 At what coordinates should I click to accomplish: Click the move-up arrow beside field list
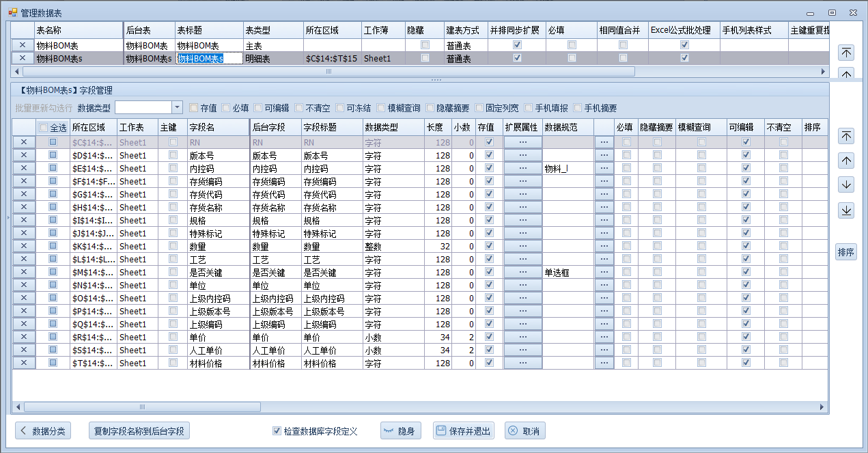click(x=846, y=161)
